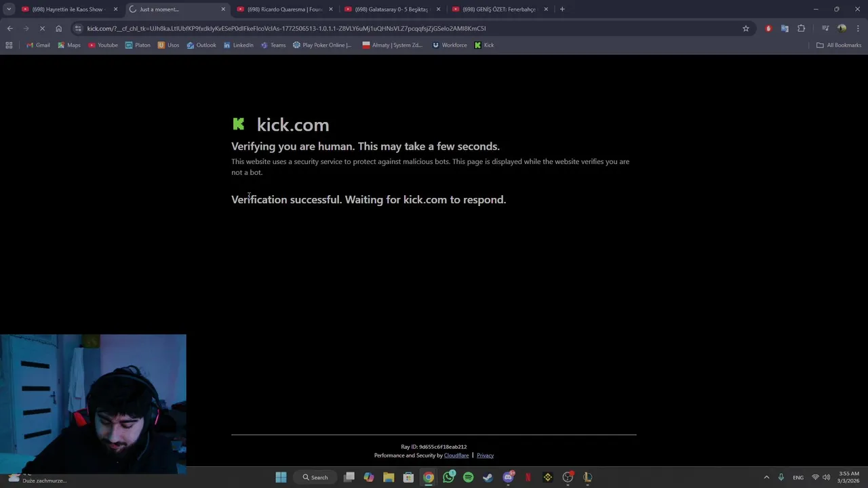Switch the ENG input language
868x488 pixels.
pyautogui.click(x=798, y=477)
